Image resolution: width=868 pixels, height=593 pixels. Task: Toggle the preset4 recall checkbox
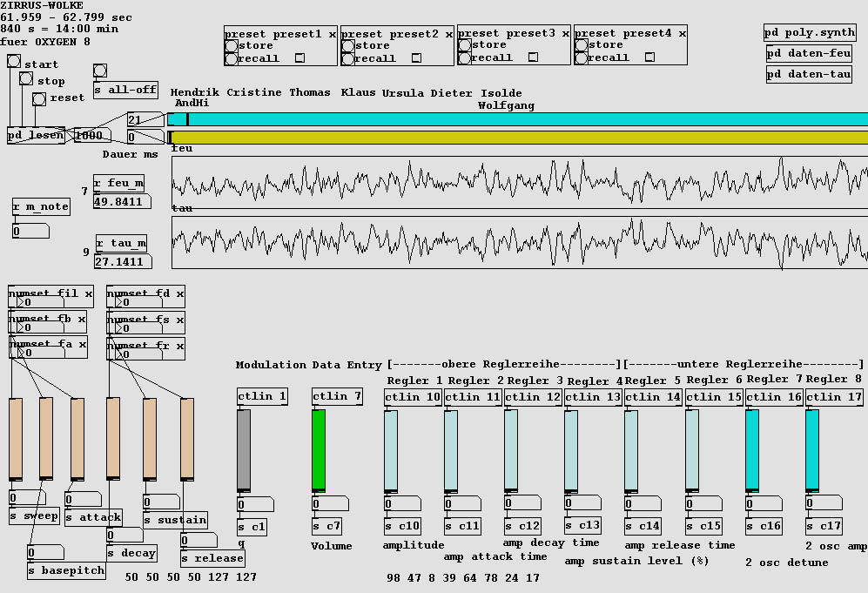pyautogui.click(x=649, y=57)
